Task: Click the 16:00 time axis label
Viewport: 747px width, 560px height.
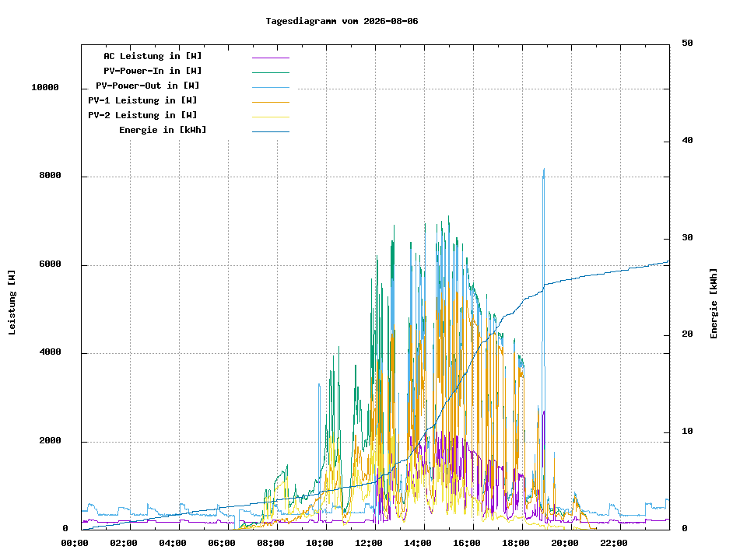Action: click(x=467, y=544)
